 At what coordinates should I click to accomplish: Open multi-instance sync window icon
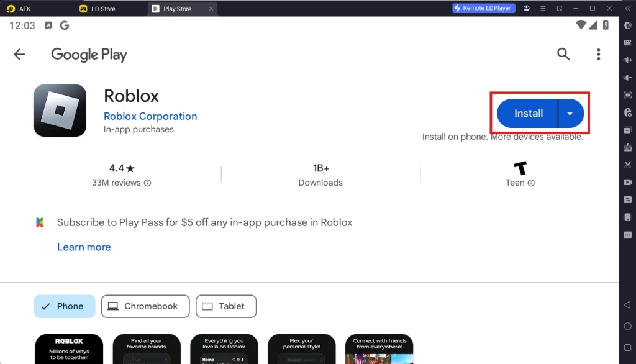627,130
